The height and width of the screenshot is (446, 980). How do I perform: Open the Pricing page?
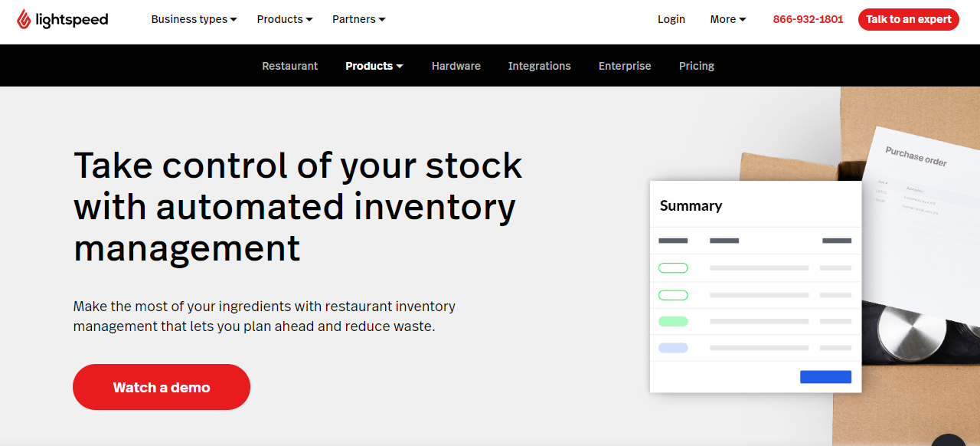[x=697, y=66]
